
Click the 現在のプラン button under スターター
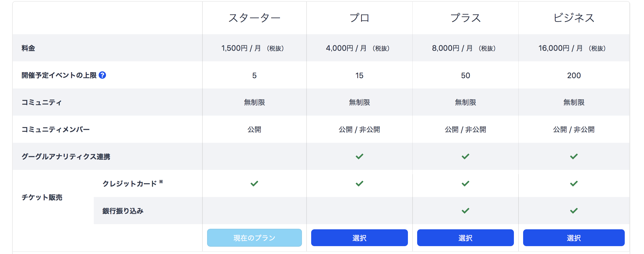pyautogui.click(x=254, y=238)
